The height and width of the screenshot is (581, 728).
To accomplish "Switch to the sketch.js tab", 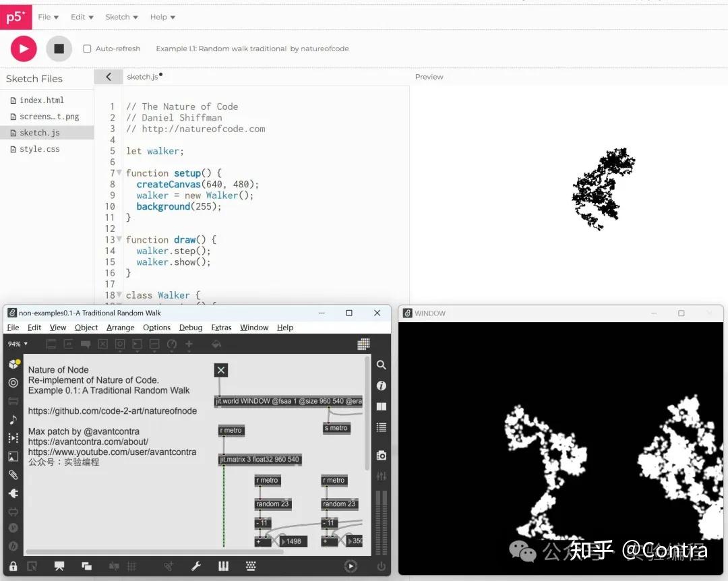I will (x=144, y=76).
